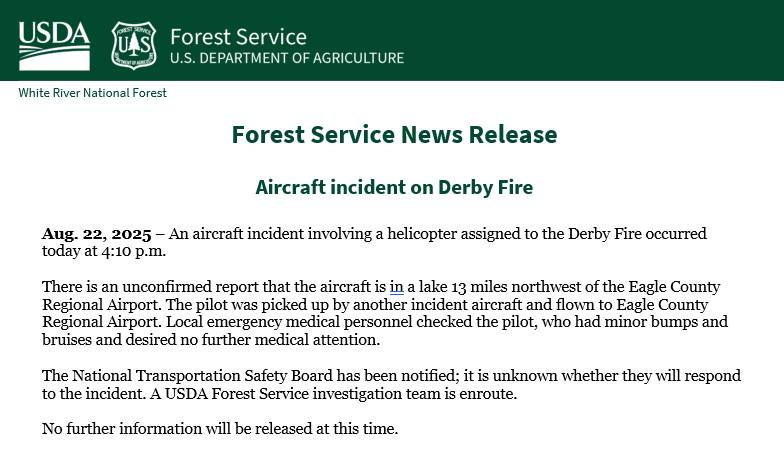This screenshot has height=466, width=784.
Task: Click the USDA logo
Action: coord(54,44)
